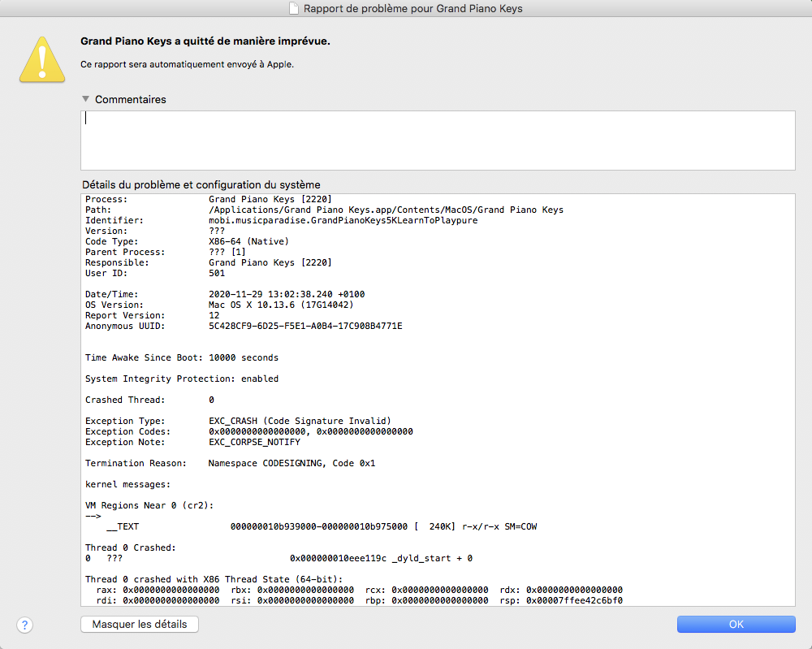Click the Détails du problème section label
This screenshot has height=649, width=812.
(201, 184)
